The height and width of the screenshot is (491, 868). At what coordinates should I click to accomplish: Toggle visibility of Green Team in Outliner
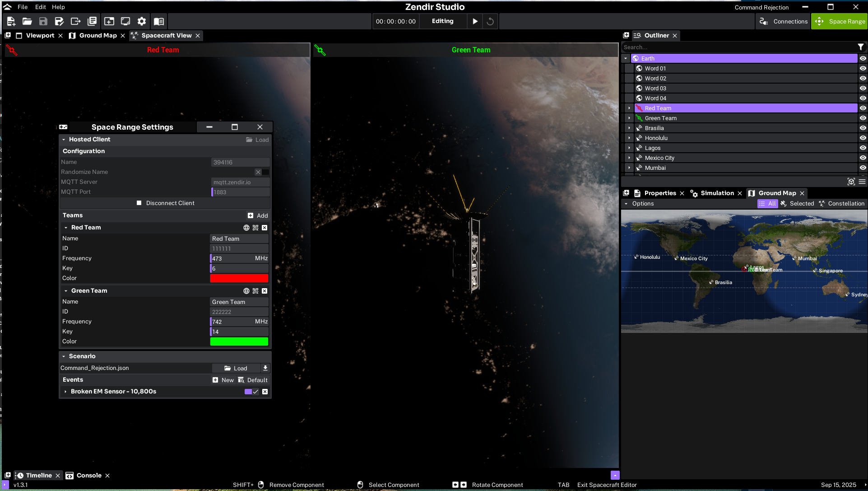863,118
